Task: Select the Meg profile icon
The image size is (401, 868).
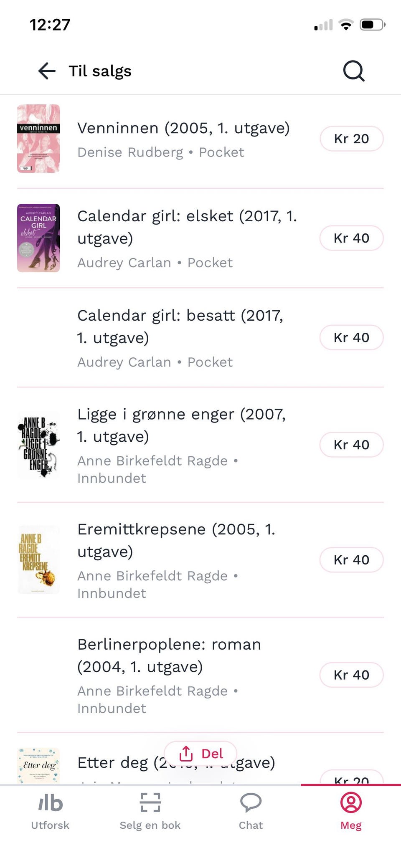Action: [351, 802]
